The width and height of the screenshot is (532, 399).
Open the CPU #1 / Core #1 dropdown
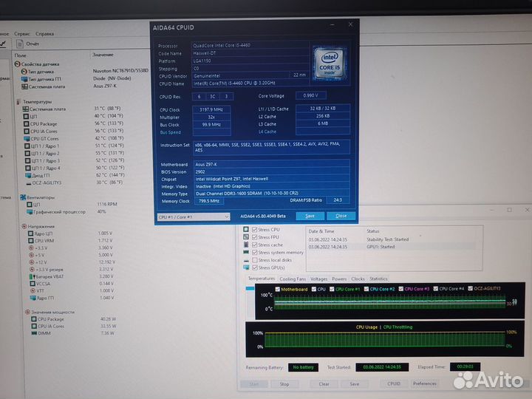196,216
